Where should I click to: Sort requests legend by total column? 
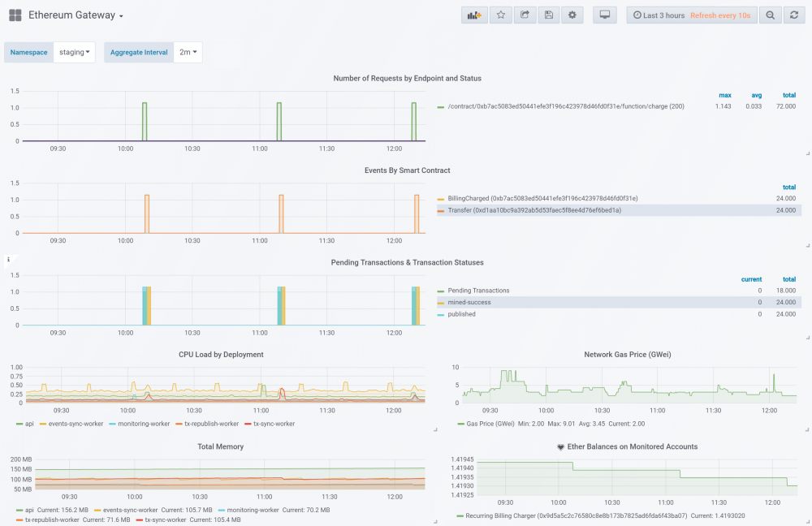[789, 95]
